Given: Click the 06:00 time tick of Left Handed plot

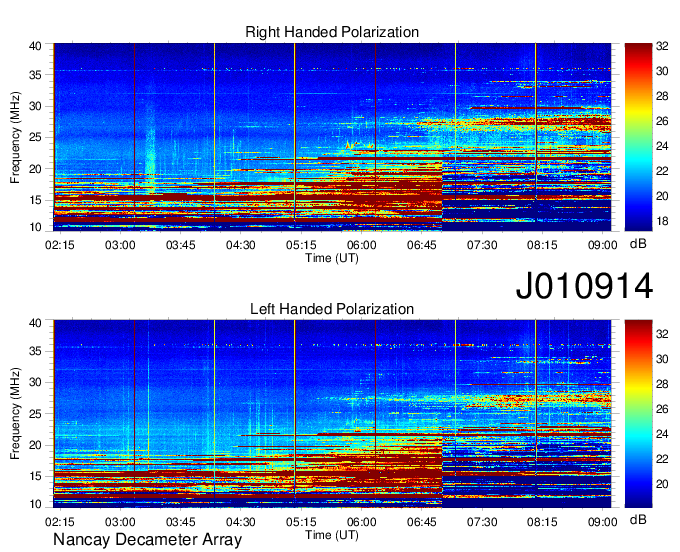Looking at the screenshot, I should (361, 522).
